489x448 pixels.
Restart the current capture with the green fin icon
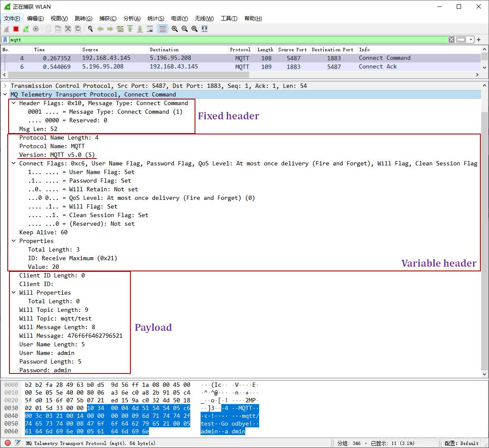(x=26, y=29)
